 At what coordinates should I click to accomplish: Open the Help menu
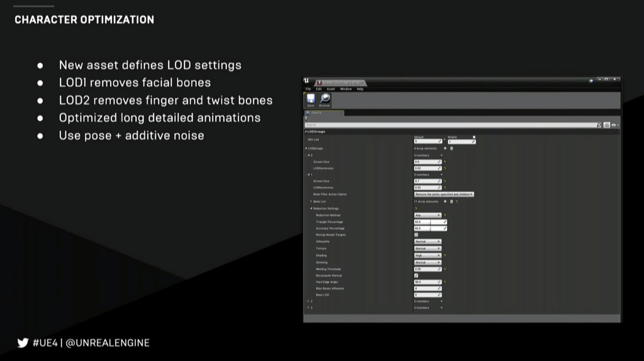coord(360,89)
